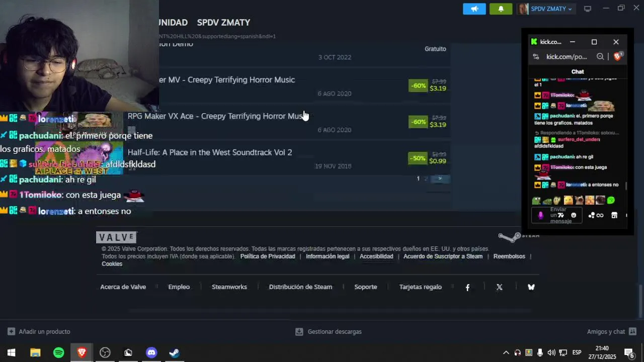The width and height of the screenshot is (644, 362).
Task: Open Steamworks footer link
Action: pos(229,287)
